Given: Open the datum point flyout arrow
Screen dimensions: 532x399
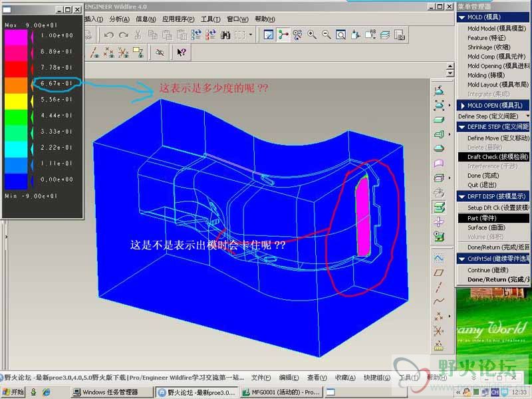Looking at the screenshot, I should pos(450,317).
